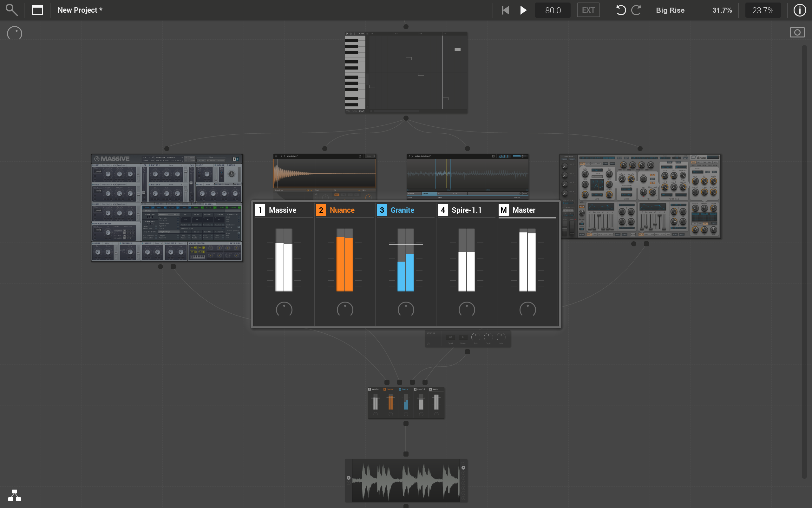
Task: Click the piano roll down-arrow icon
Action: point(355,34)
